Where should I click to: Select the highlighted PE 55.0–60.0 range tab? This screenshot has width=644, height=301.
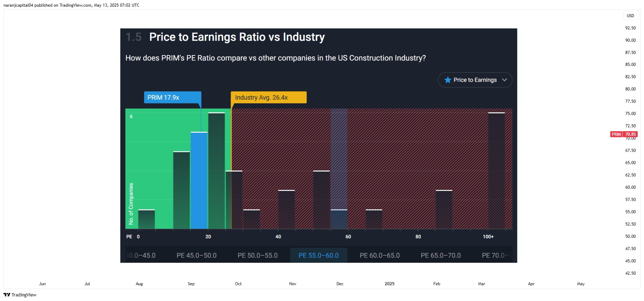(x=319, y=255)
